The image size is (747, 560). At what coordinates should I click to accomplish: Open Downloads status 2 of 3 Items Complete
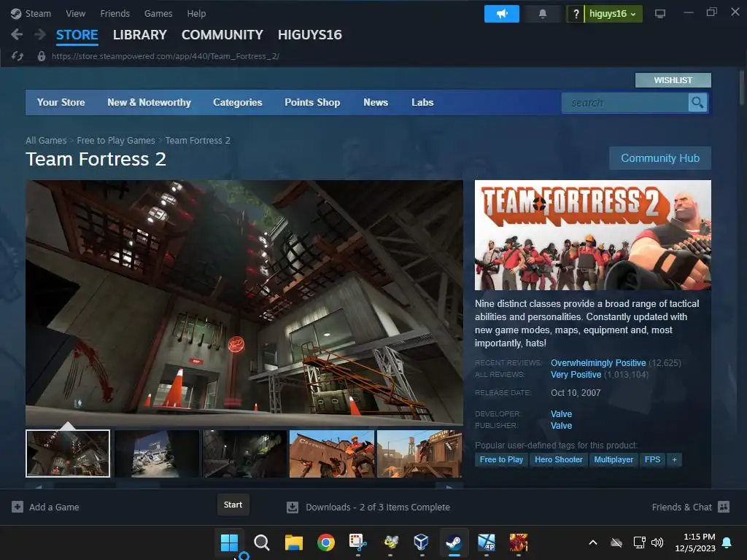pyautogui.click(x=378, y=507)
